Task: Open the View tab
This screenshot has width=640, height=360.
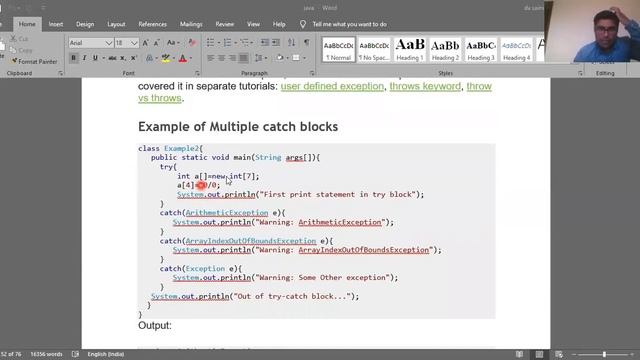Action: click(253, 24)
